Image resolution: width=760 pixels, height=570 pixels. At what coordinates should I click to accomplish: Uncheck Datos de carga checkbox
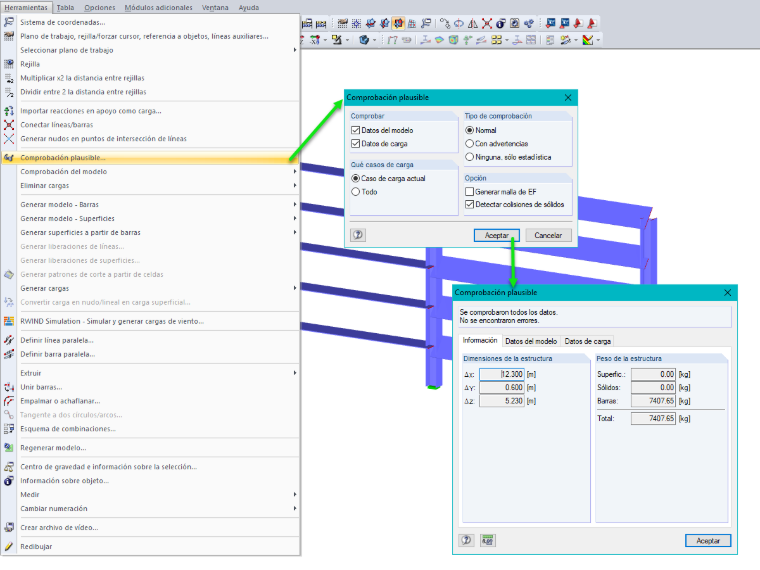[356, 143]
